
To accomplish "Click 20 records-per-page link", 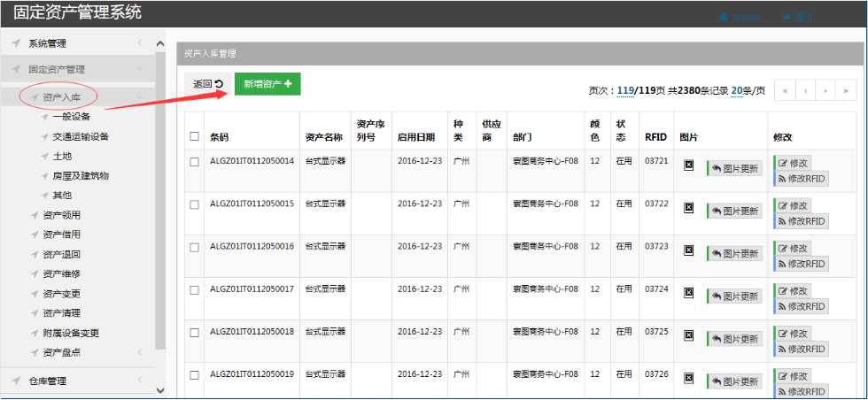I will tap(736, 90).
